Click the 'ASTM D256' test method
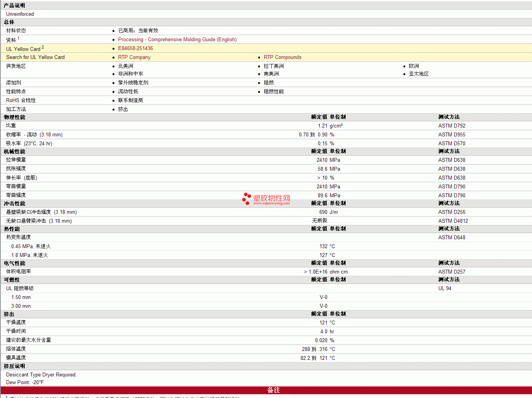532x398 pixels. click(452, 212)
